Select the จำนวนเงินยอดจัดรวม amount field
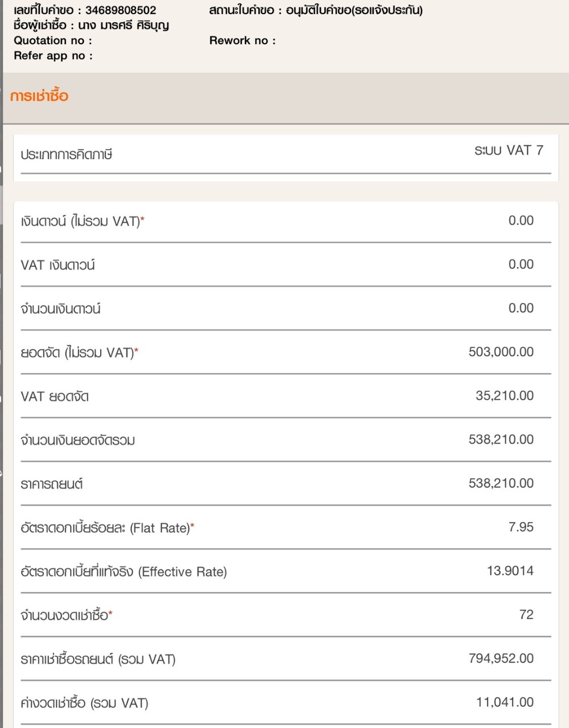Viewport: 569px width, 728px height. (x=501, y=440)
